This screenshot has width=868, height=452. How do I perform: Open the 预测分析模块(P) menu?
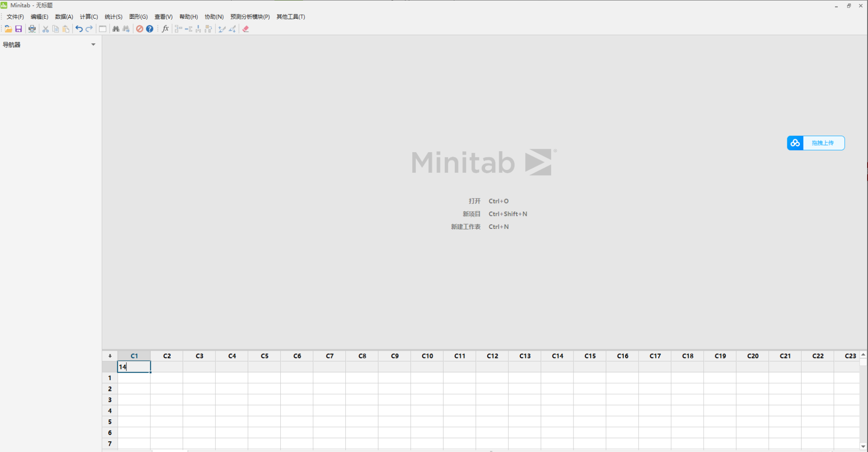coord(250,17)
